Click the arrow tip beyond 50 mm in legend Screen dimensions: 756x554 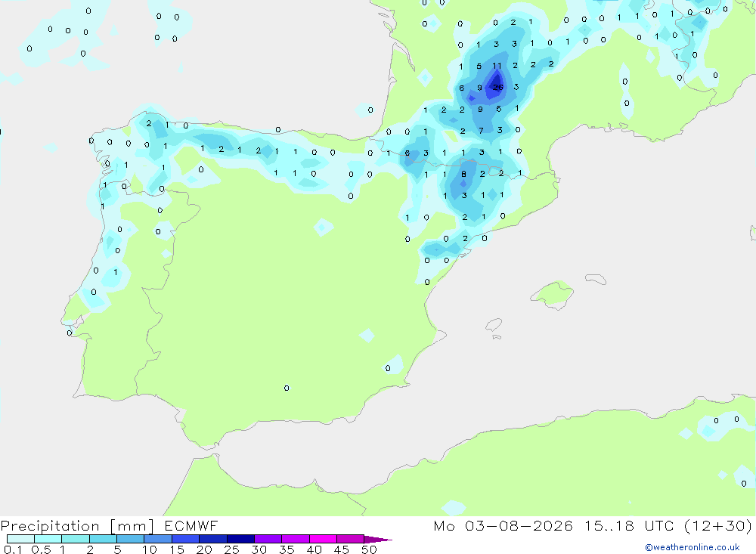pyautogui.click(x=379, y=540)
